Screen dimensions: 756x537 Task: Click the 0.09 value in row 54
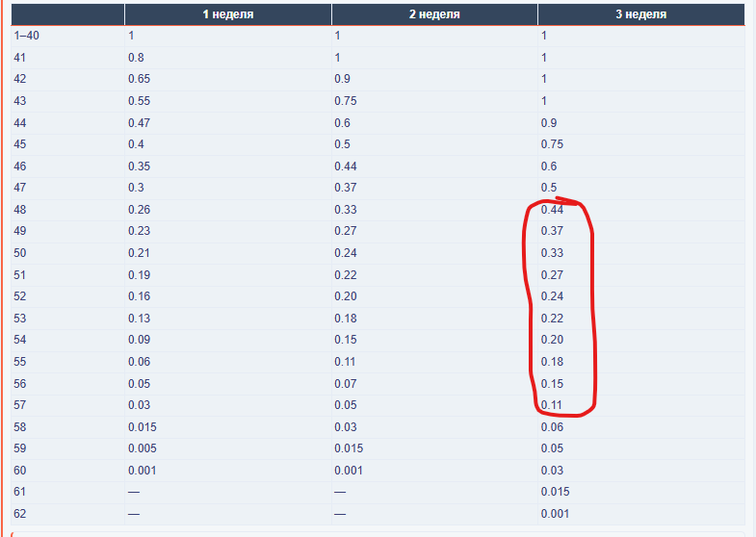(x=139, y=340)
